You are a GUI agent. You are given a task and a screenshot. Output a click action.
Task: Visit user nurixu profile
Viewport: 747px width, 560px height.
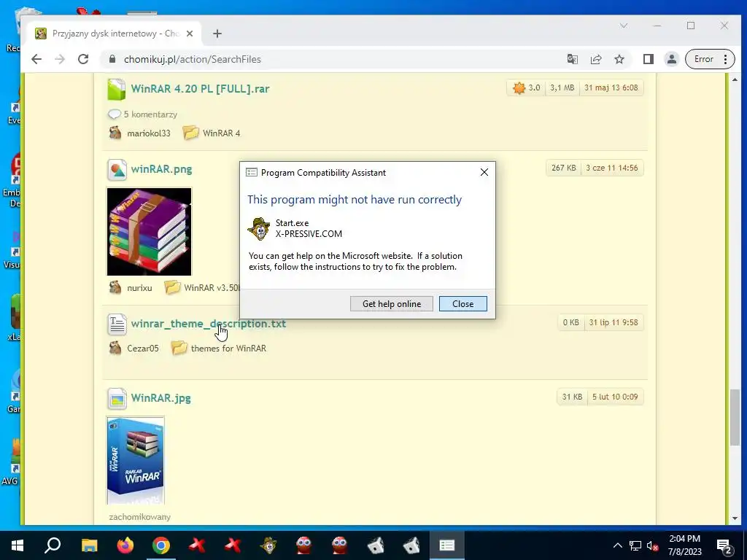tap(139, 287)
